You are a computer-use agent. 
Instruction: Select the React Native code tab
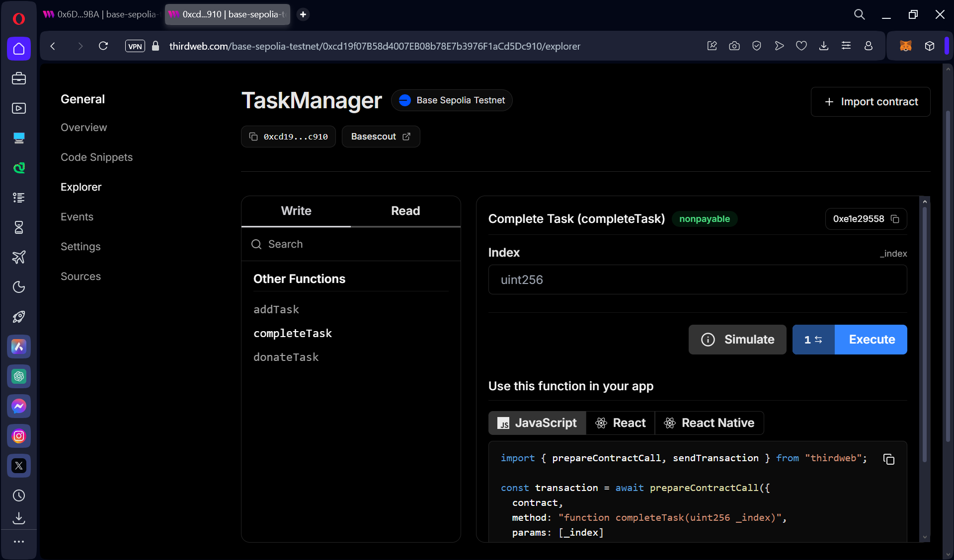tap(710, 423)
